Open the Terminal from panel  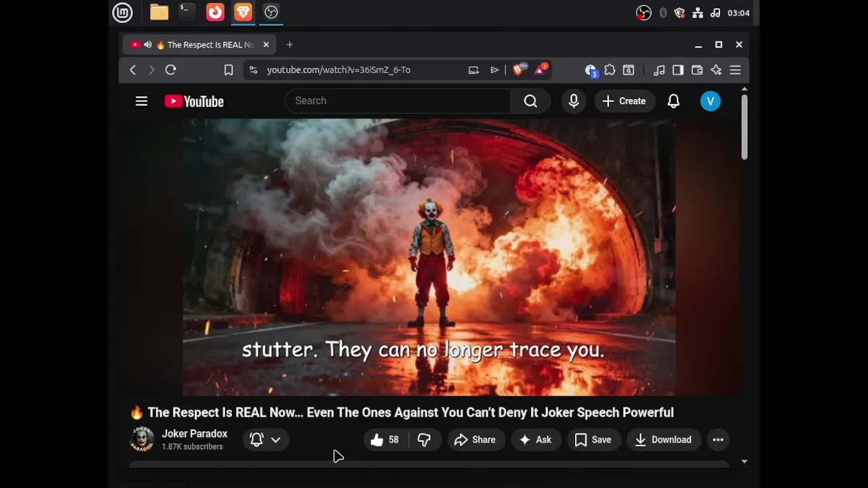click(x=186, y=12)
